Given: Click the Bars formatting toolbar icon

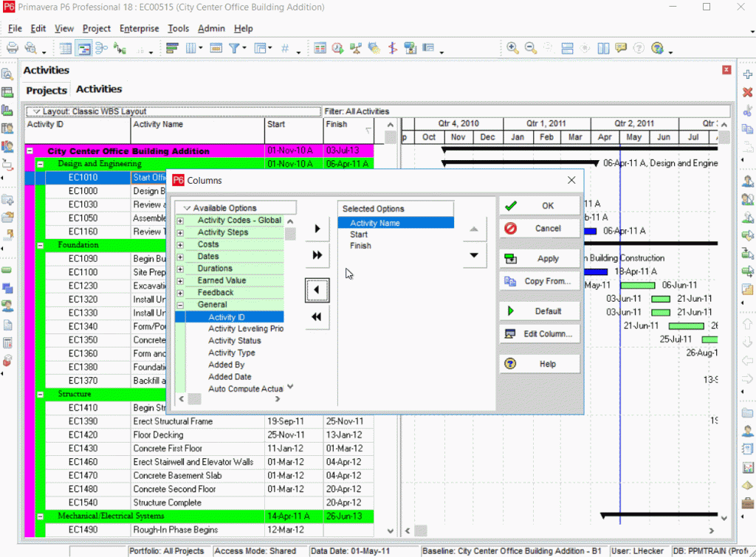Looking at the screenshot, I should coord(172,48).
